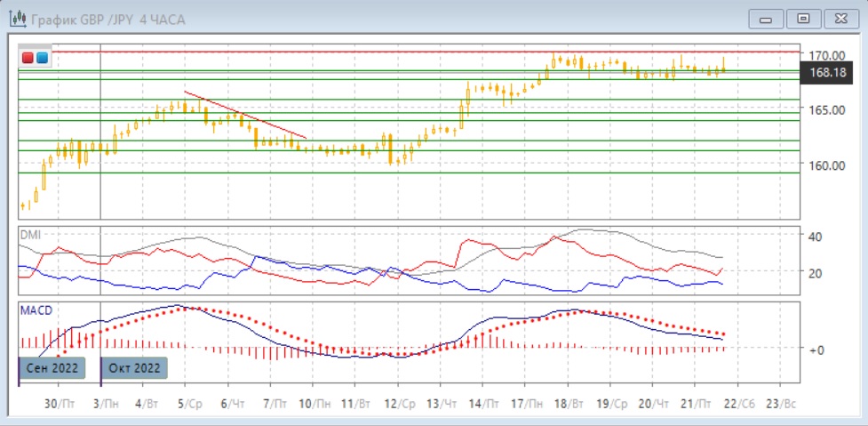Click the 160.00 price axis label
The image size is (868, 426).
pyautogui.click(x=825, y=165)
